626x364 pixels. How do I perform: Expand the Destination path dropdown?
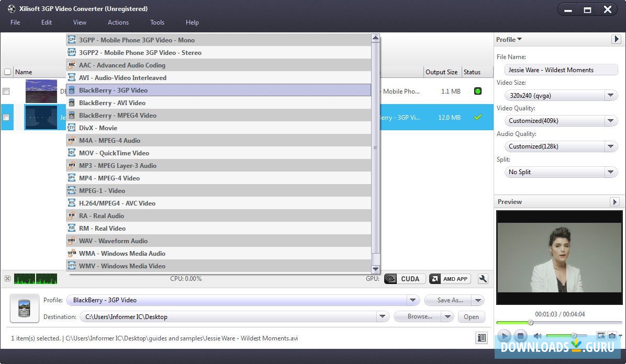point(383,316)
